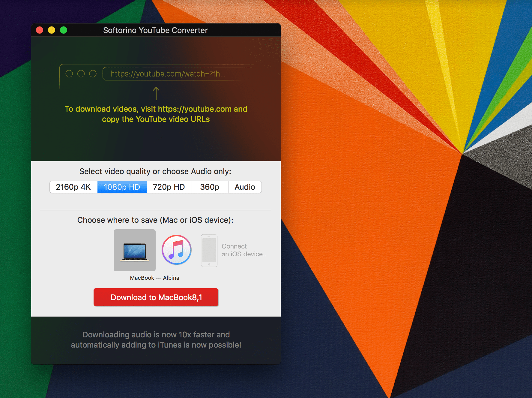Click 'Downloading audio is now 10x faster' notice

click(156, 340)
